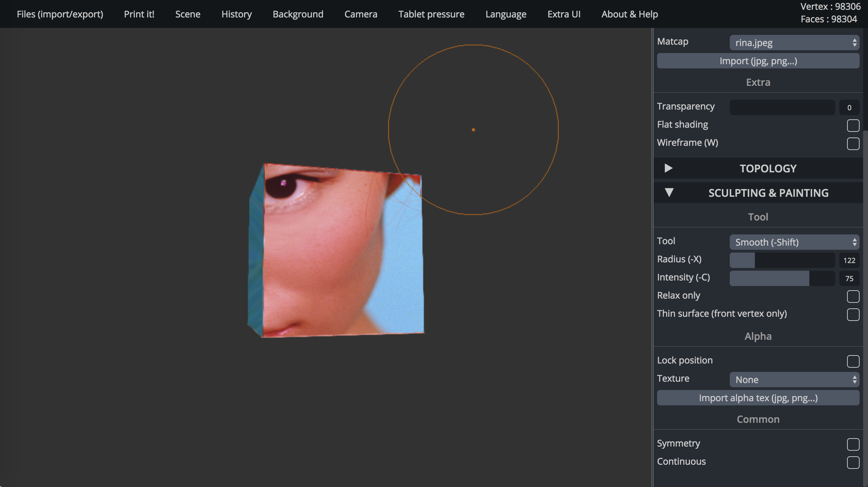Screen dimensions: 868x487
Task: Open the Camera menu
Action: 361,14
